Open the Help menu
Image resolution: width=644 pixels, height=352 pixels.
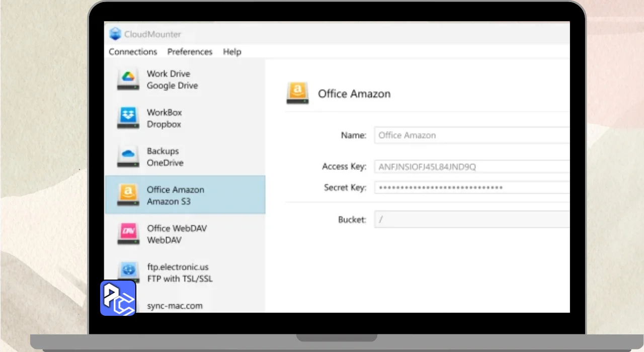(232, 52)
